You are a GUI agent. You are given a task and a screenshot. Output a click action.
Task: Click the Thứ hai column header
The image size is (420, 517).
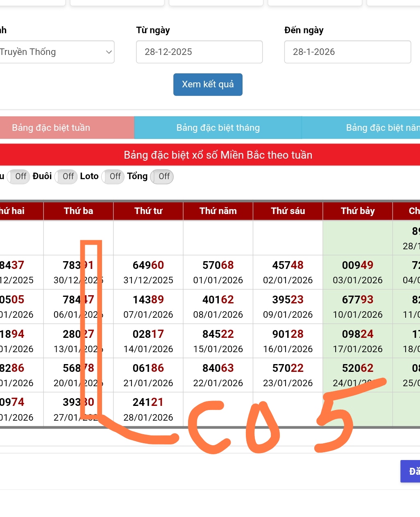[x=22, y=211]
